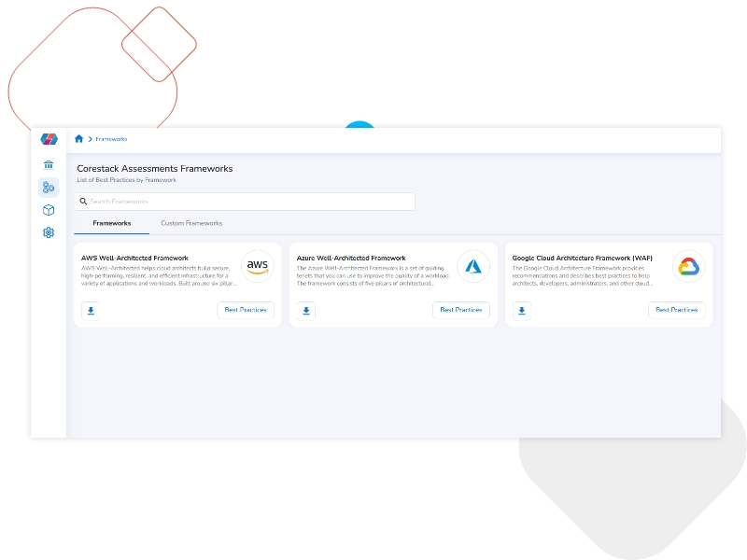747x560 pixels.
Task: Click the search magnifier icon
Action: coord(83,202)
